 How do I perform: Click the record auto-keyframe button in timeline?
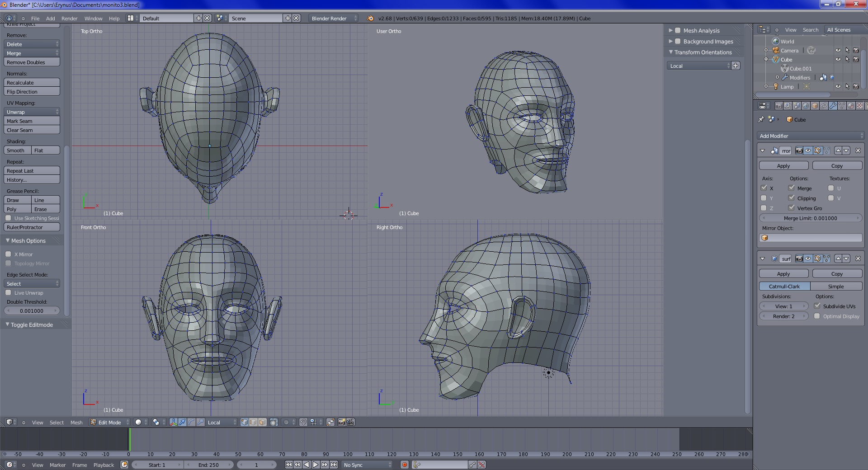click(x=405, y=465)
